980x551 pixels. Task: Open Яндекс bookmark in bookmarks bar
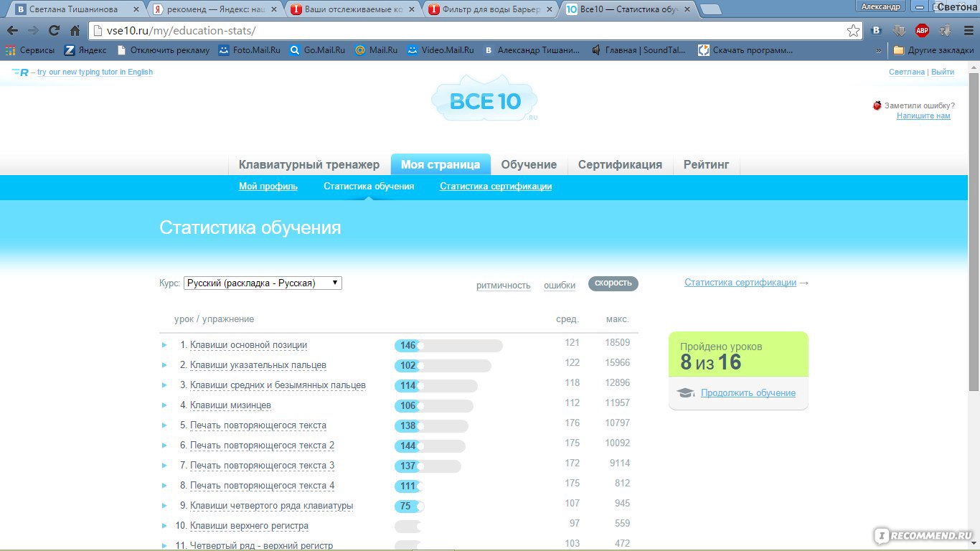point(85,50)
